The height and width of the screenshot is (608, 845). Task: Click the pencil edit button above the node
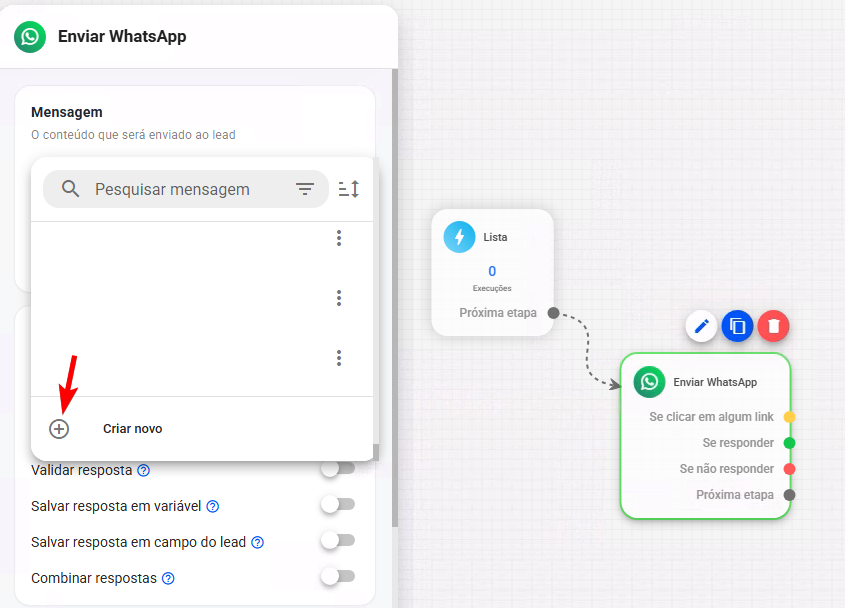pos(701,326)
